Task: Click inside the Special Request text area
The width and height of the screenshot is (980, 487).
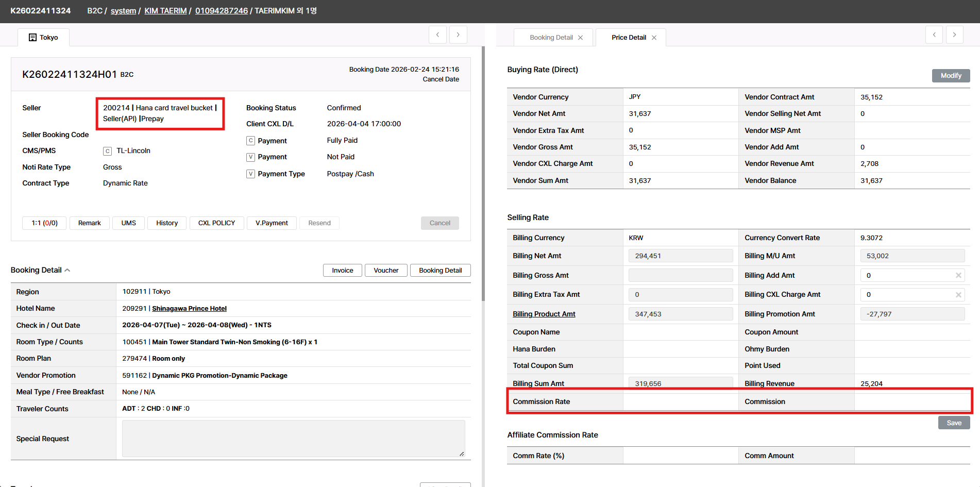Action: tap(293, 439)
